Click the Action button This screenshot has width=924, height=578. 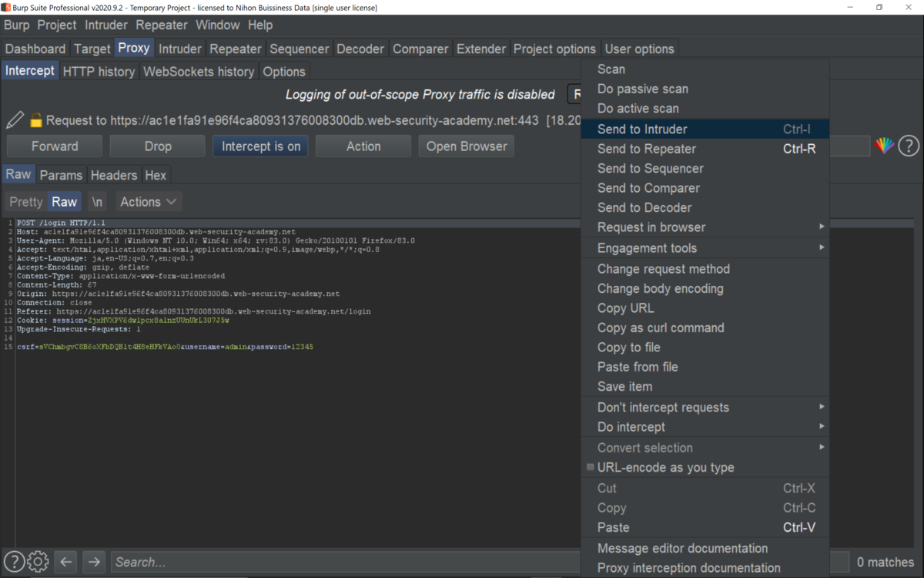point(363,146)
